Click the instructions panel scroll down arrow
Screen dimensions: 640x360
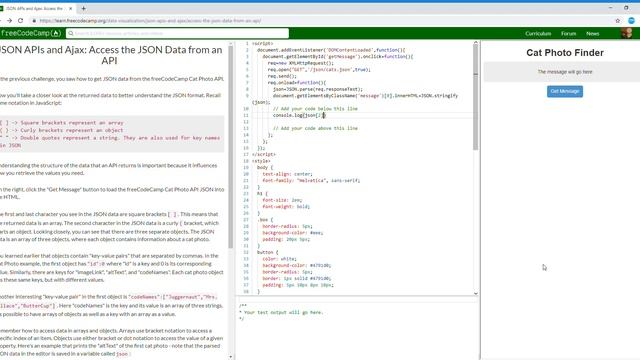point(231,357)
